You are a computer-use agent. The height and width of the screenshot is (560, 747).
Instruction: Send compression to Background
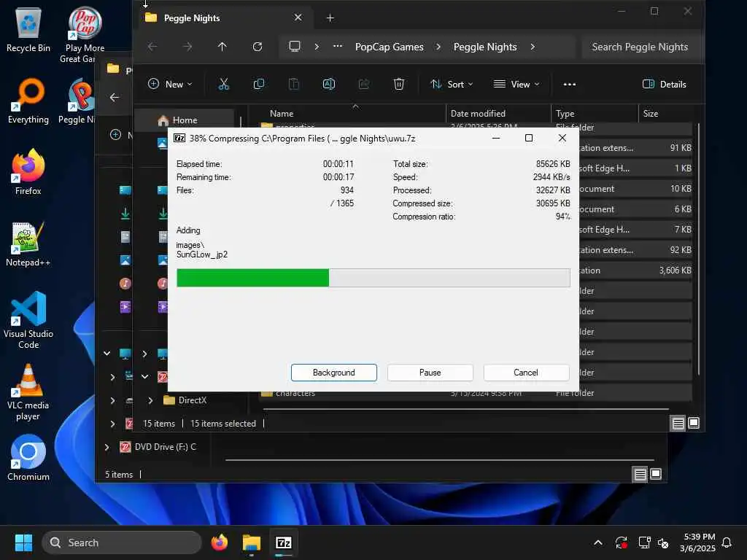pyautogui.click(x=333, y=373)
